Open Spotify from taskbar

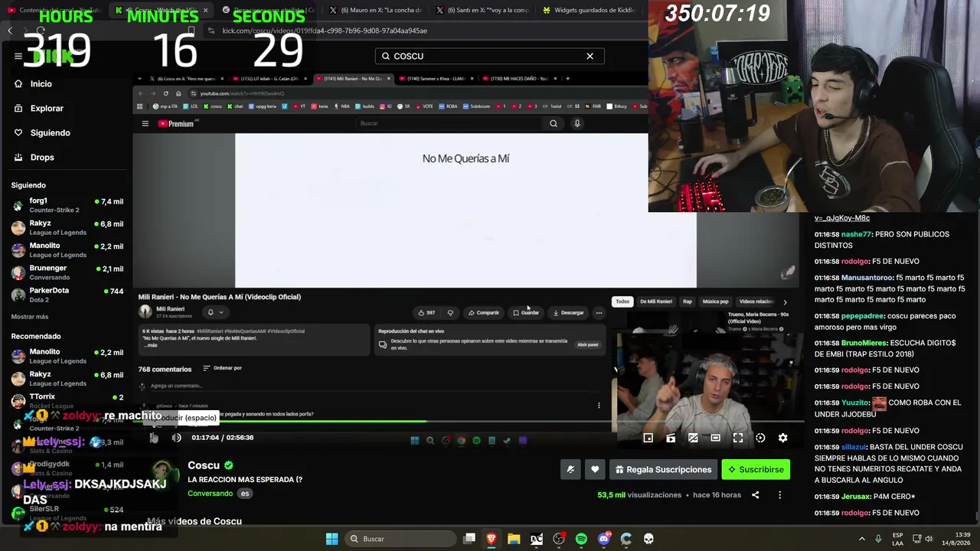(x=581, y=539)
